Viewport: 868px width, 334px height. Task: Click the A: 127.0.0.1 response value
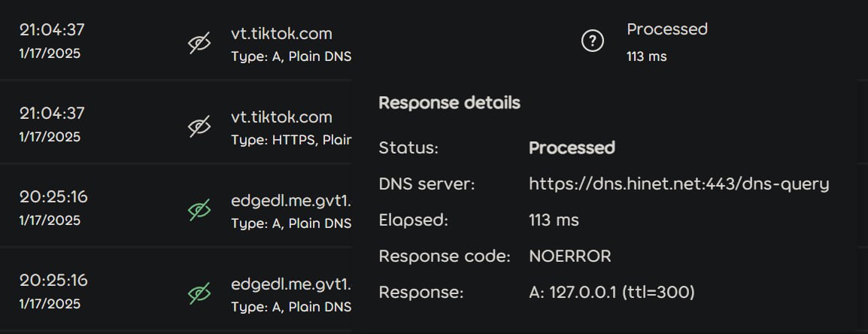[612, 292]
